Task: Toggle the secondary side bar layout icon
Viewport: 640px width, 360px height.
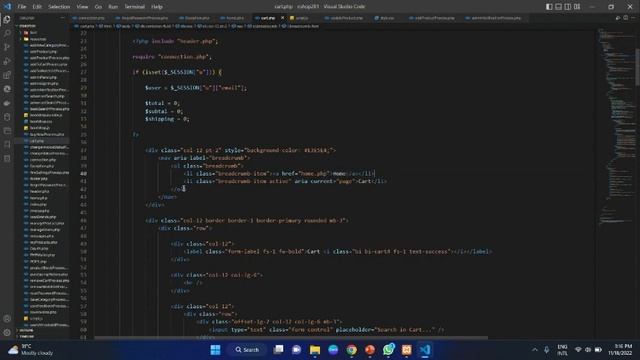Action: coord(568,7)
